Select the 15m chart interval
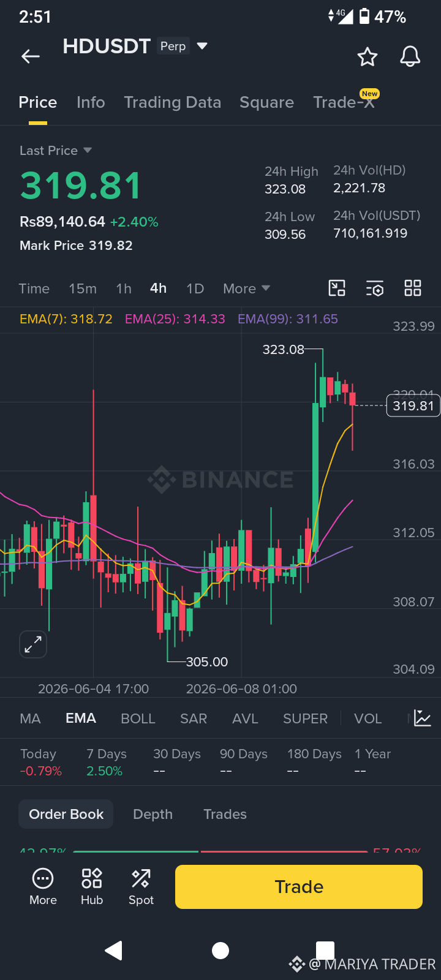The width and height of the screenshot is (441, 980). [x=83, y=288]
